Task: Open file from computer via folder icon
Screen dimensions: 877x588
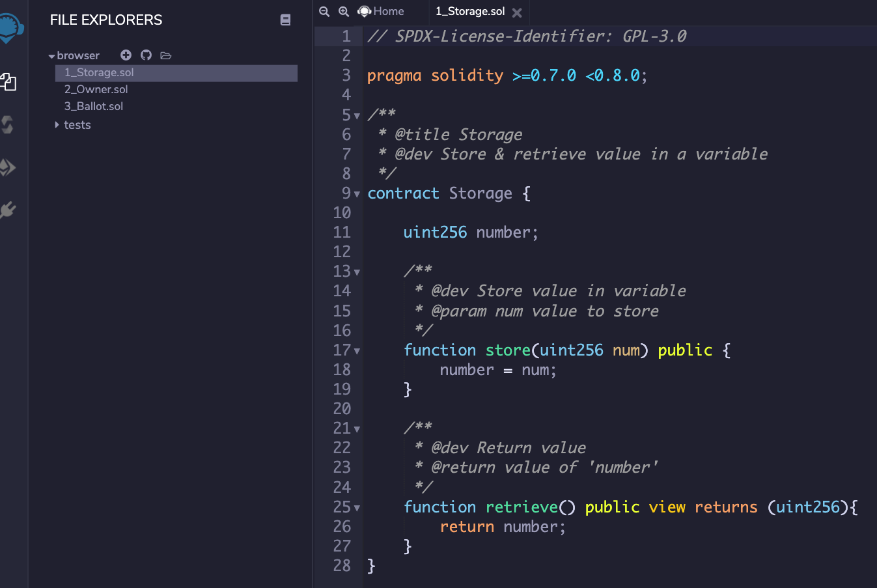Action: point(165,55)
